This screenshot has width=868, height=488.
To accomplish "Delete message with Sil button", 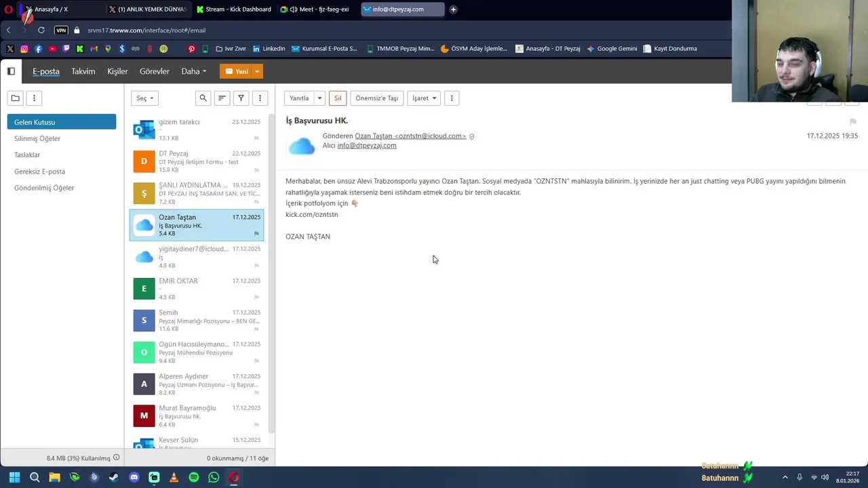I will pyautogui.click(x=338, y=98).
